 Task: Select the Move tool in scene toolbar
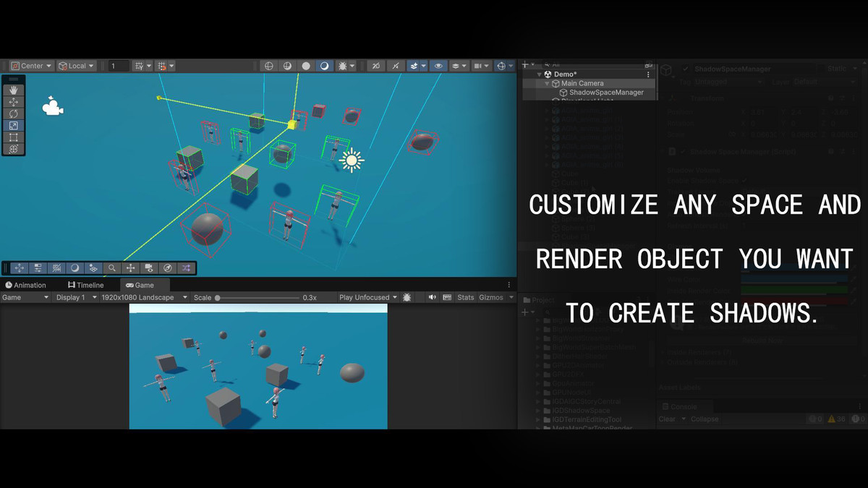13,102
